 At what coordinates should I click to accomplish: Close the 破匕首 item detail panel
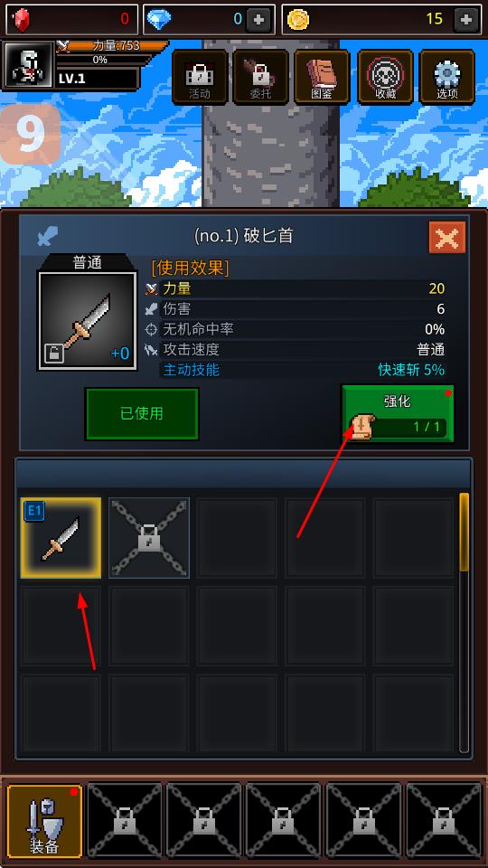click(447, 238)
